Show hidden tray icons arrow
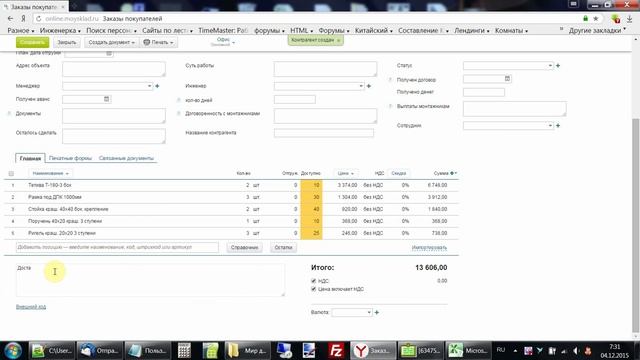This screenshot has width=640, height=360. pyautogui.click(x=515, y=351)
